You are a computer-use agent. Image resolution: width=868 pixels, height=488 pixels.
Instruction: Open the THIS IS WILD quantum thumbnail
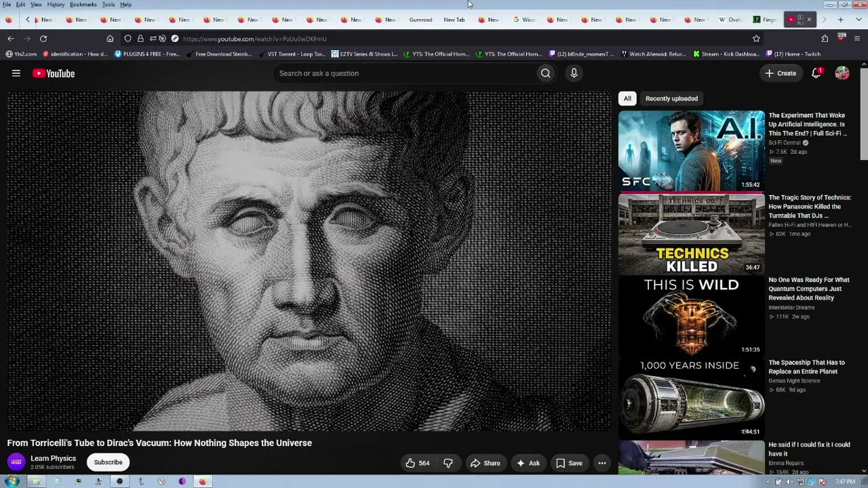pyautogui.click(x=691, y=317)
